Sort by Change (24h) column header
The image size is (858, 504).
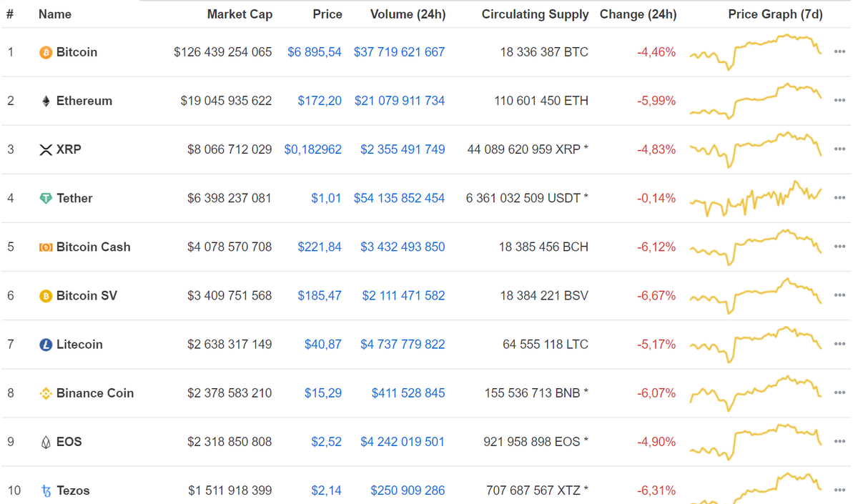[638, 14]
